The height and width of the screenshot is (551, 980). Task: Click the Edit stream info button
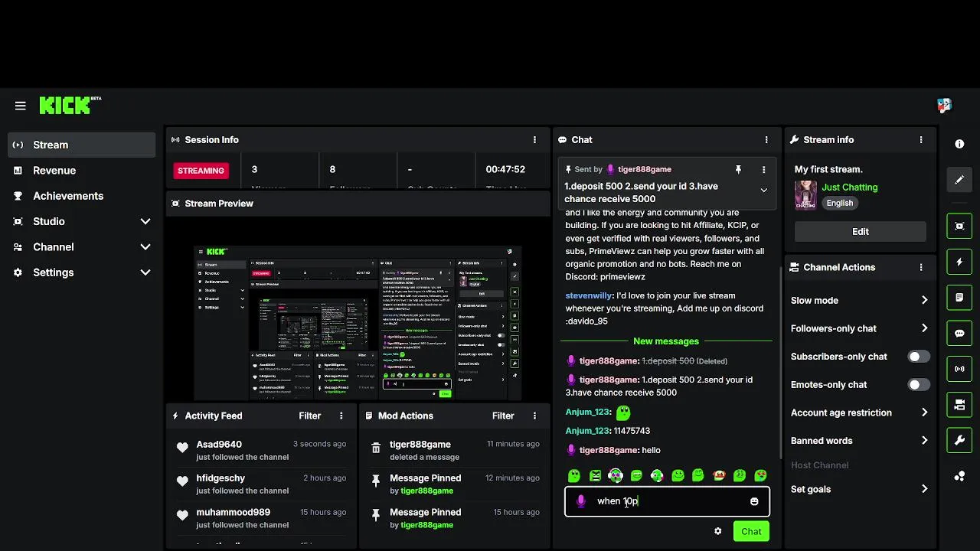861,231
